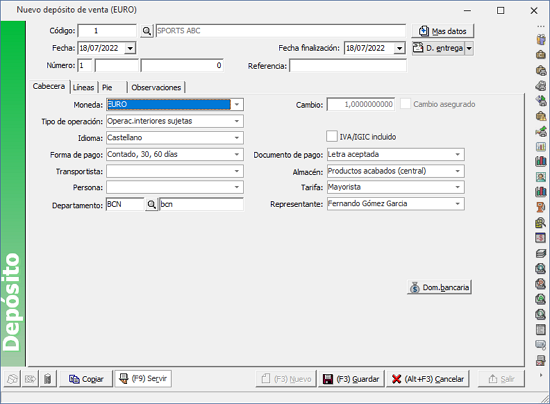Click the stacked papers sidebar icon
The width and height of the screenshot is (550, 404).
click(x=541, y=253)
